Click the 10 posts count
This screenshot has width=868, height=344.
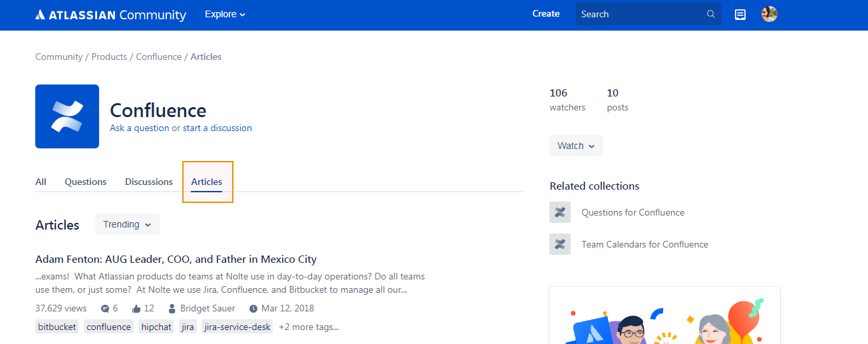[x=617, y=100]
